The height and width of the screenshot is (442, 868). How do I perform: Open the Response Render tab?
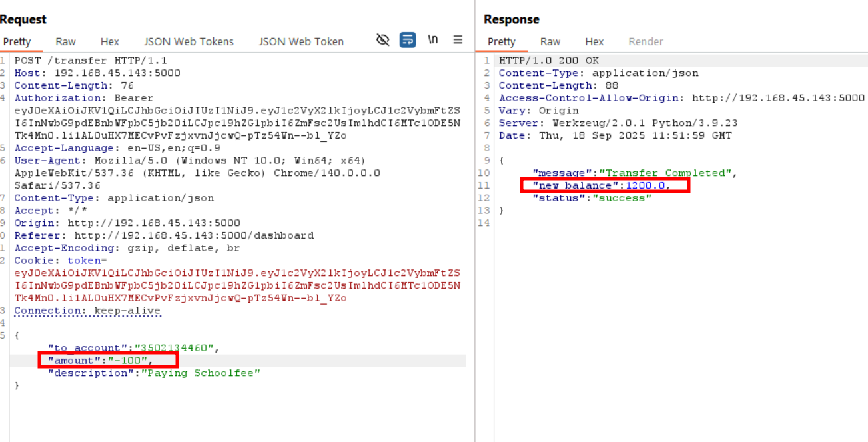(646, 41)
